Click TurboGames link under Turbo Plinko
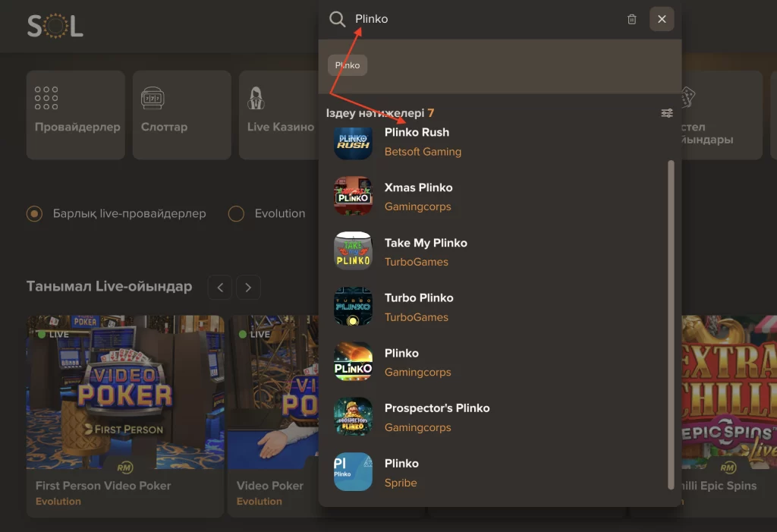The height and width of the screenshot is (532, 777). [417, 317]
